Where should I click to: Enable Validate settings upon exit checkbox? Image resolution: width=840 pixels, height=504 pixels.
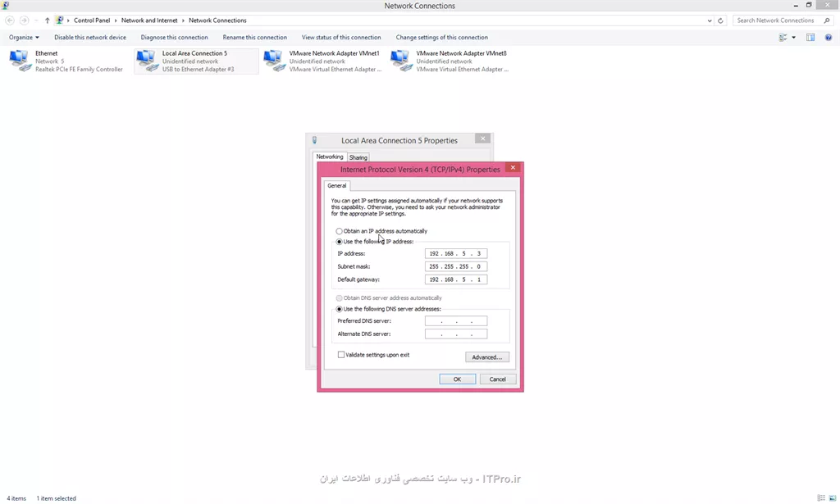(341, 355)
